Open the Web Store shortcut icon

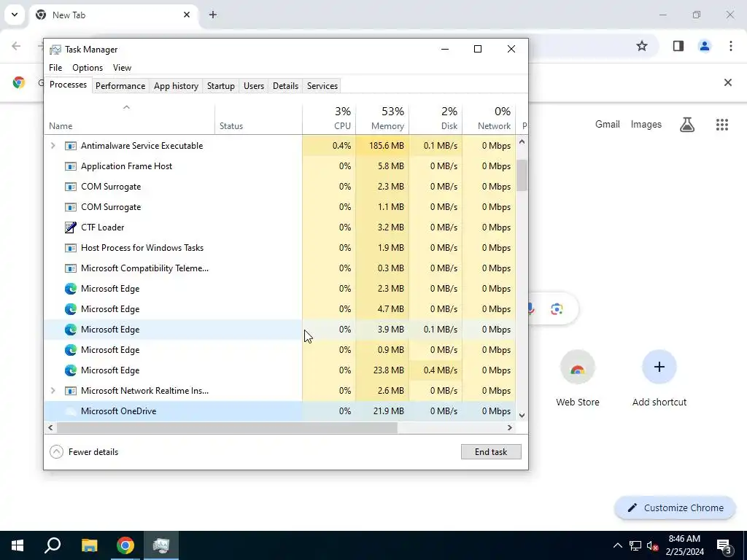578,367
